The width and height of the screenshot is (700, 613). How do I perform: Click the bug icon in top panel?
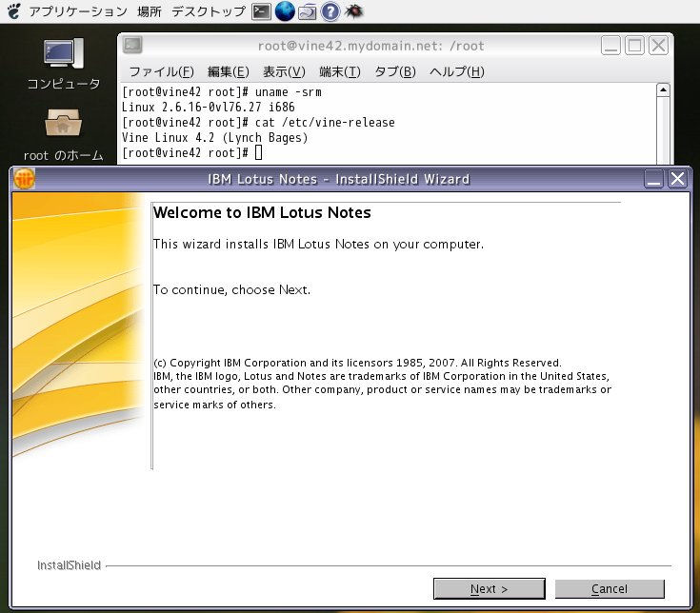(x=354, y=11)
